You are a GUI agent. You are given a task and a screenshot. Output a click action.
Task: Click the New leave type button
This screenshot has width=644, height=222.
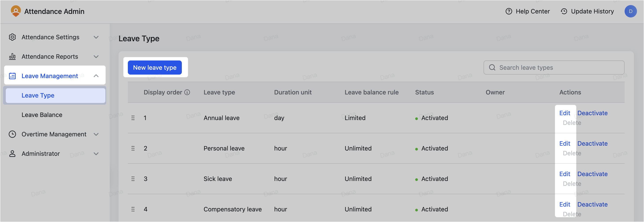[x=154, y=67]
